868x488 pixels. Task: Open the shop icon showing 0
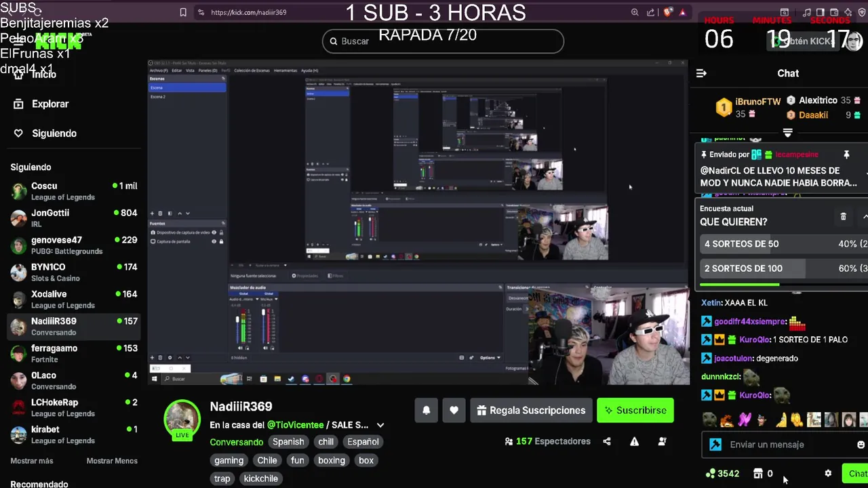click(x=764, y=474)
